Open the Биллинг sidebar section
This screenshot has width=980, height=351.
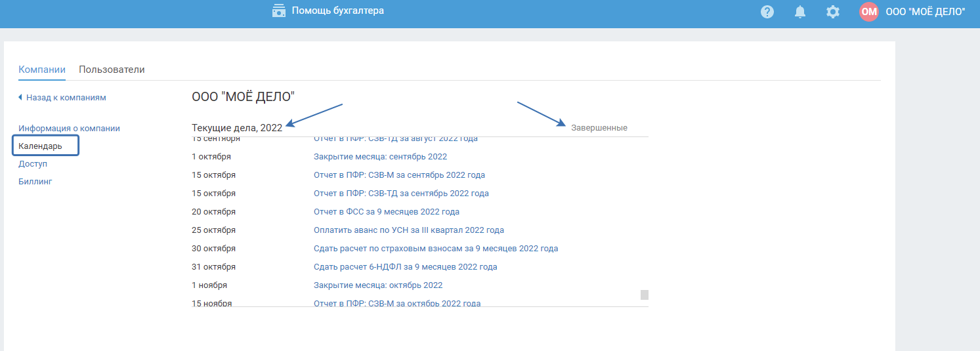35,182
